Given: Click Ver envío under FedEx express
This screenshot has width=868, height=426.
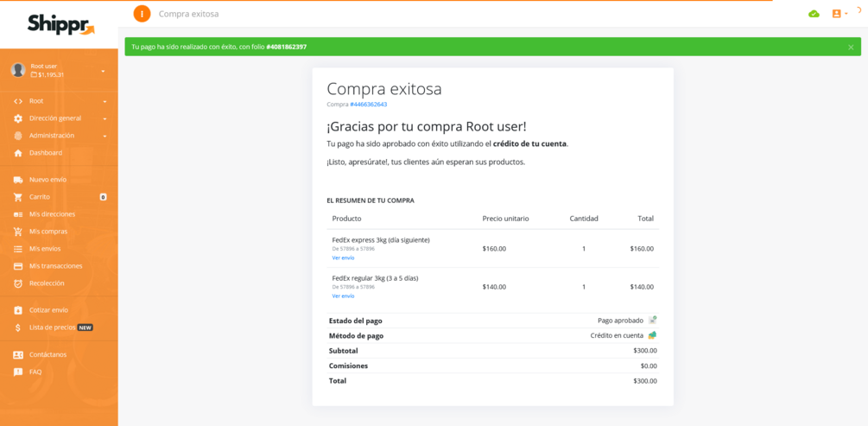Looking at the screenshot, I should (x=343, y=258).
